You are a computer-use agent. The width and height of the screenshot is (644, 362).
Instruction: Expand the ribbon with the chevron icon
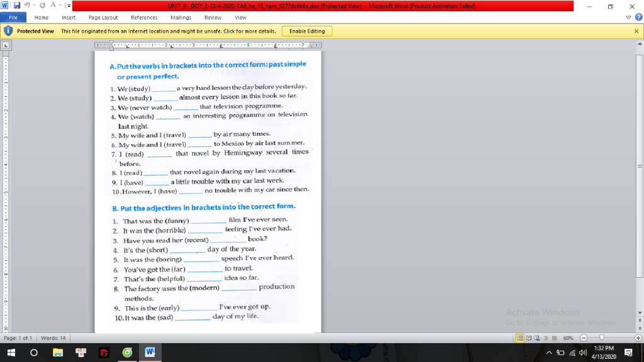[628, 17]
